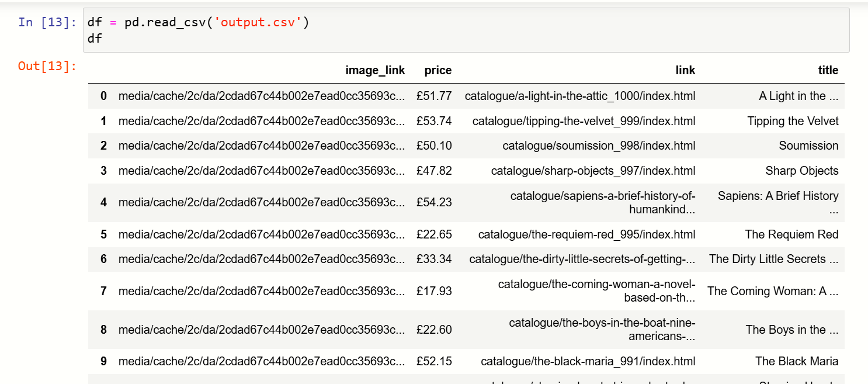Click the sharp-objects_997 link cell
Viewport: 868px width, 384px height.
[593, 171]
